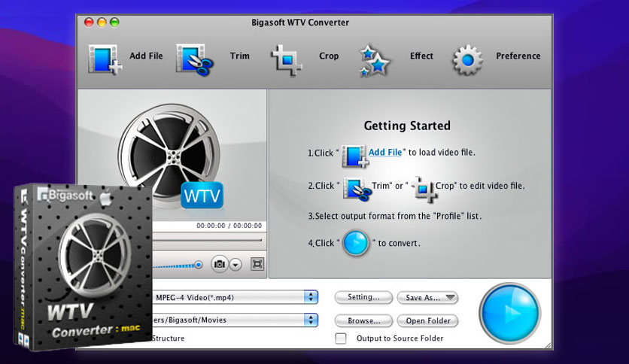629x364 pixels.
Task: Click the Crop toolbar label
Action: 329,56
